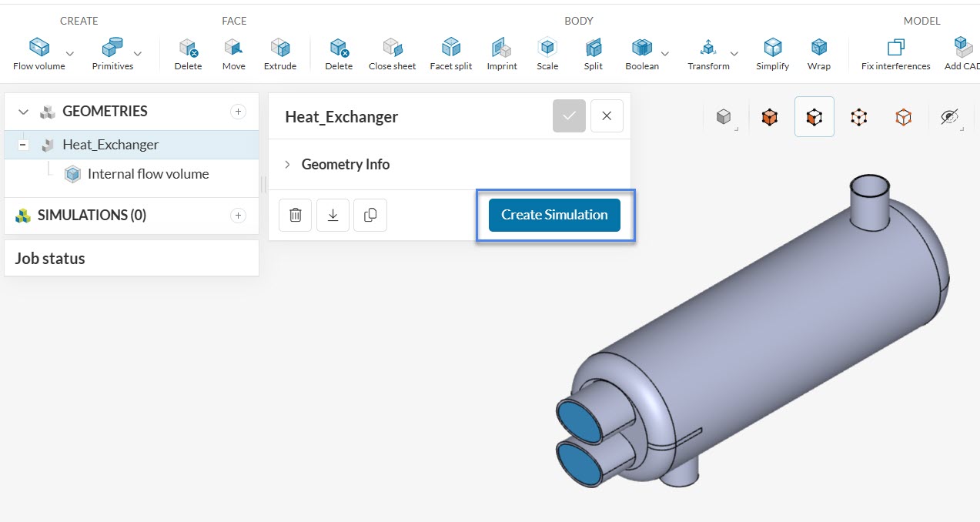This screenshot has height=522, width=980.
Task: Confirm Heat_Exchanger panel with checkmark button
Action: (x=569, y=116)
